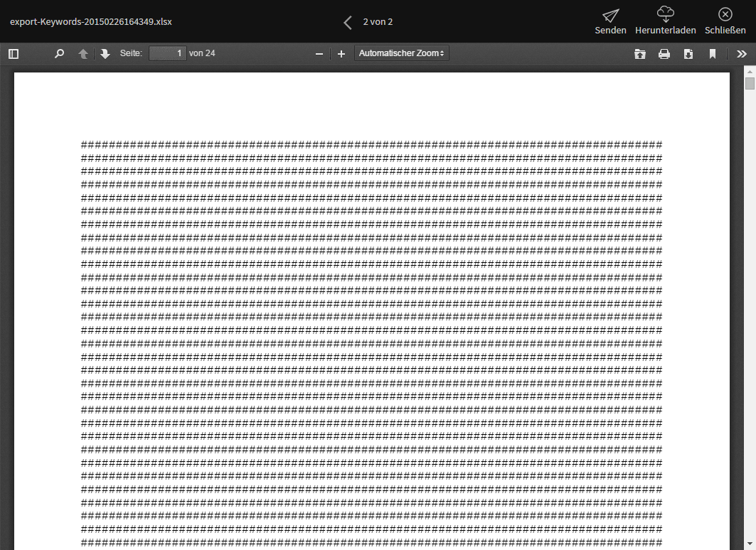Screen dimensions: 756x550
Task: Click the page number input field
Action: click(x=167, y=53)
